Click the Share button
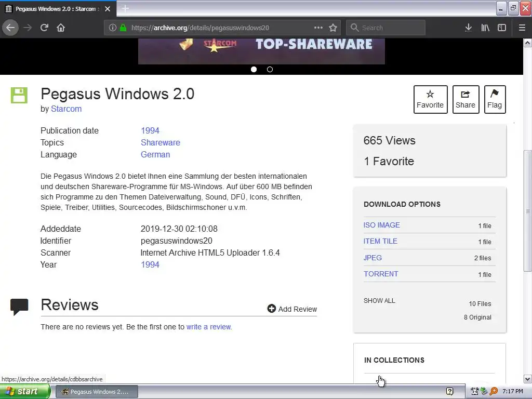 click(465, 99)
